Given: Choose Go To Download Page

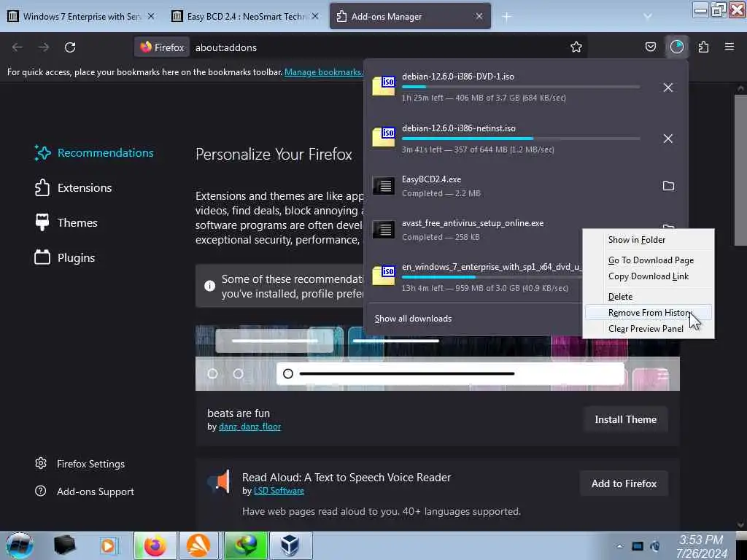Looking at the screenshot, I should pos(648,260).
